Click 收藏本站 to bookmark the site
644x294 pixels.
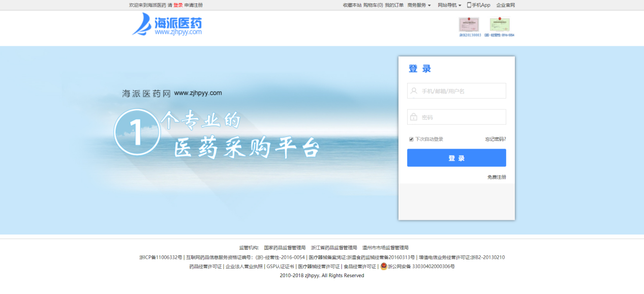(x=352, y=5)
